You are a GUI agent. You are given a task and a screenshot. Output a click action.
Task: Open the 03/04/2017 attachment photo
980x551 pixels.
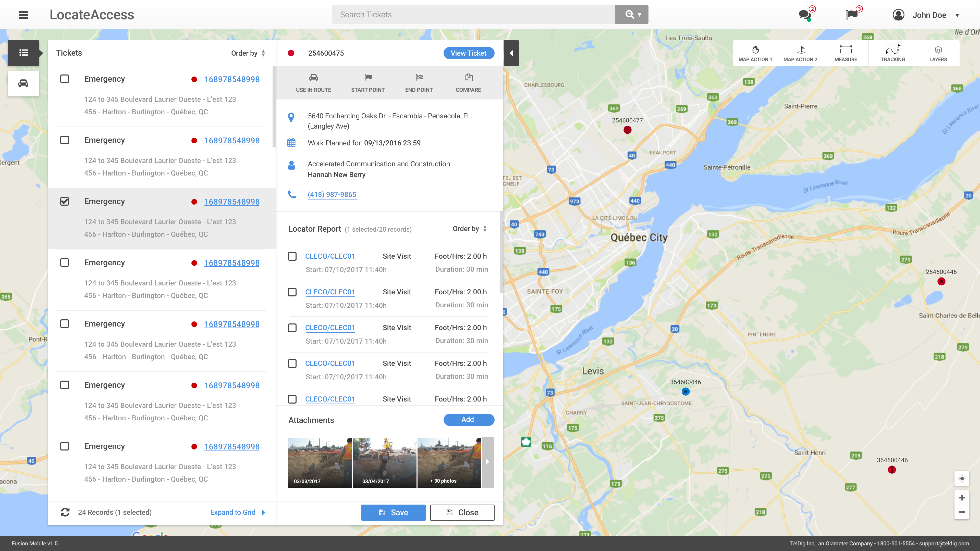(x=384, y=462)
